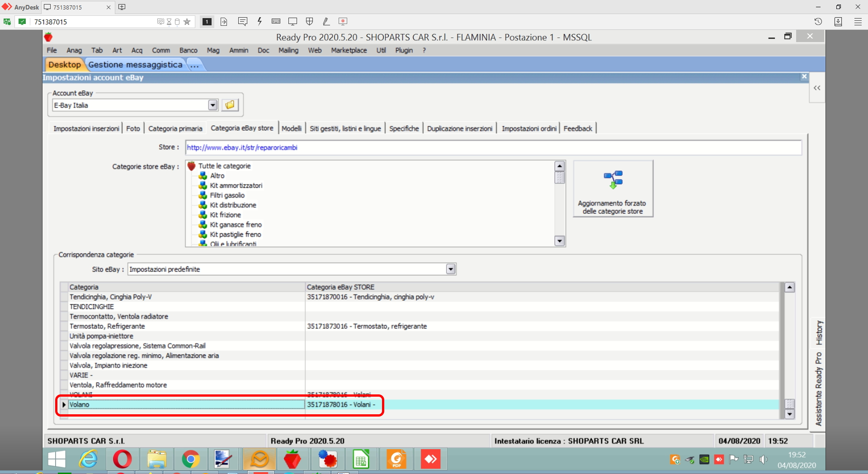Select the Termostato, Refrigerante row
The width and height of the screenshot is (868, 474).
420,326
